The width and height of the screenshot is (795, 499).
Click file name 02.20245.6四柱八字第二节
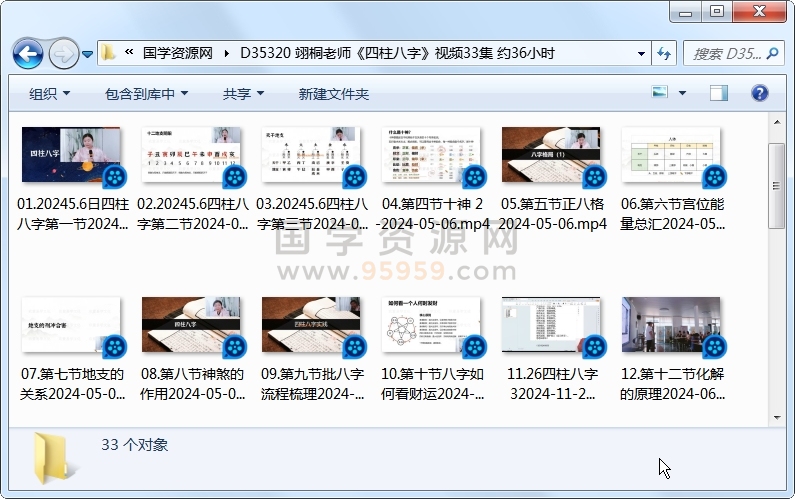pyautogui.click(x=193, y=213)
